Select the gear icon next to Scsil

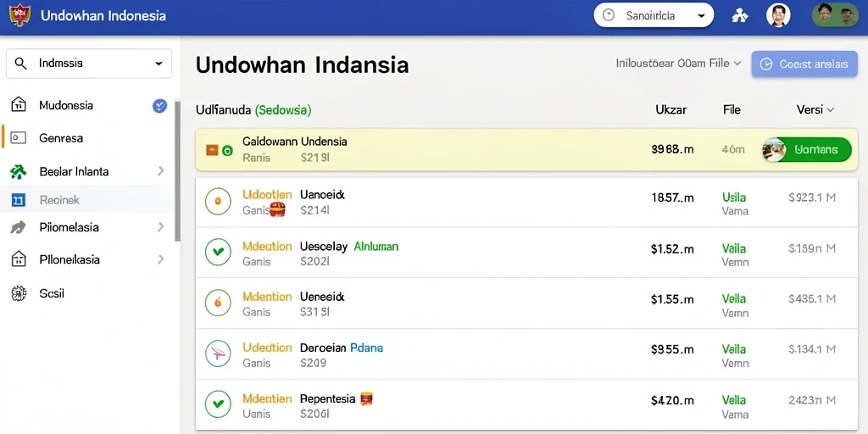point(19,293)
